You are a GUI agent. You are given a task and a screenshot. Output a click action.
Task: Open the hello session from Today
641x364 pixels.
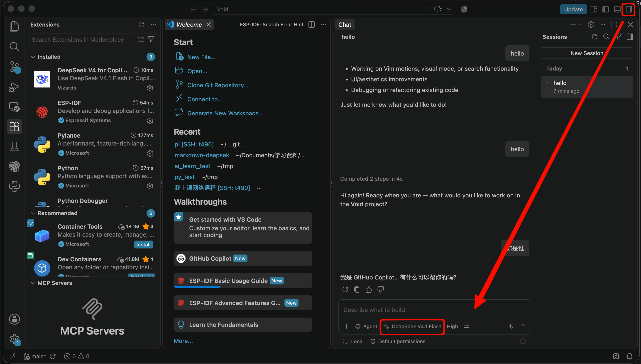(x=587, y=87)
